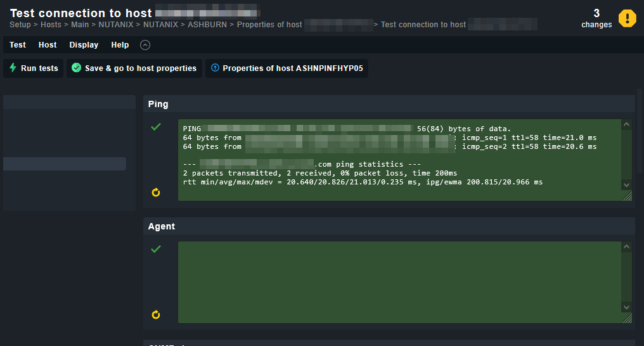Open the Help menu

pyautogui.click(x=120, y=45)
